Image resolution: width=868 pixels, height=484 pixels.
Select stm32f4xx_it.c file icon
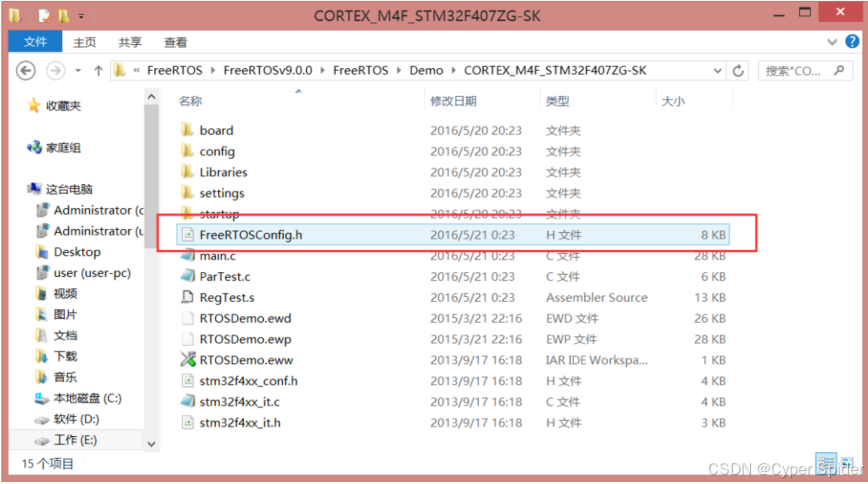point(188,401)
